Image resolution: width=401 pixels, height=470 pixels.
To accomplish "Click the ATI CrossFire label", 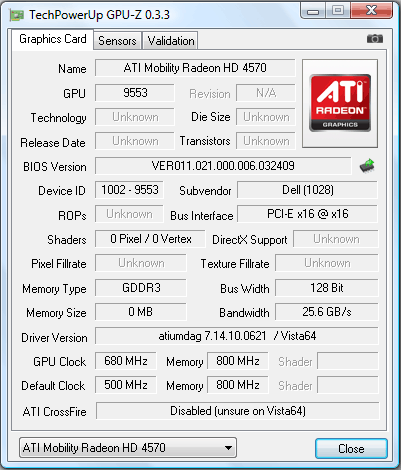I will tap(55, 412).
